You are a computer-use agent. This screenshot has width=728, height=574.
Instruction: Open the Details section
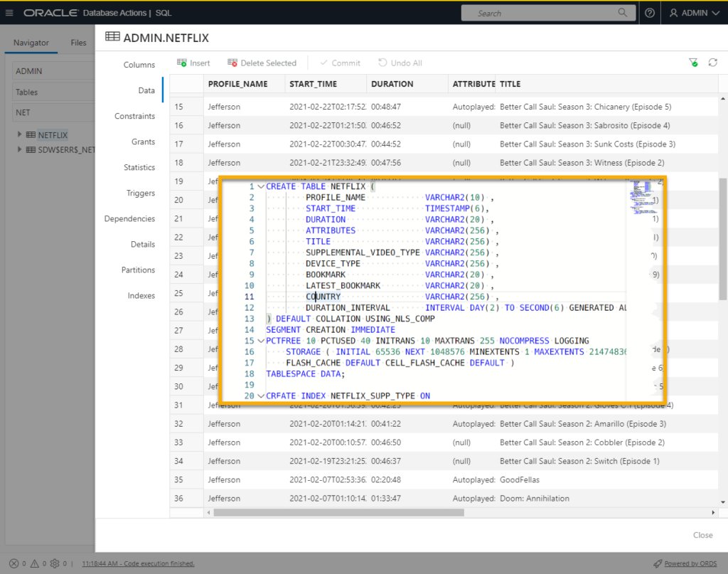tap(142, 244)
